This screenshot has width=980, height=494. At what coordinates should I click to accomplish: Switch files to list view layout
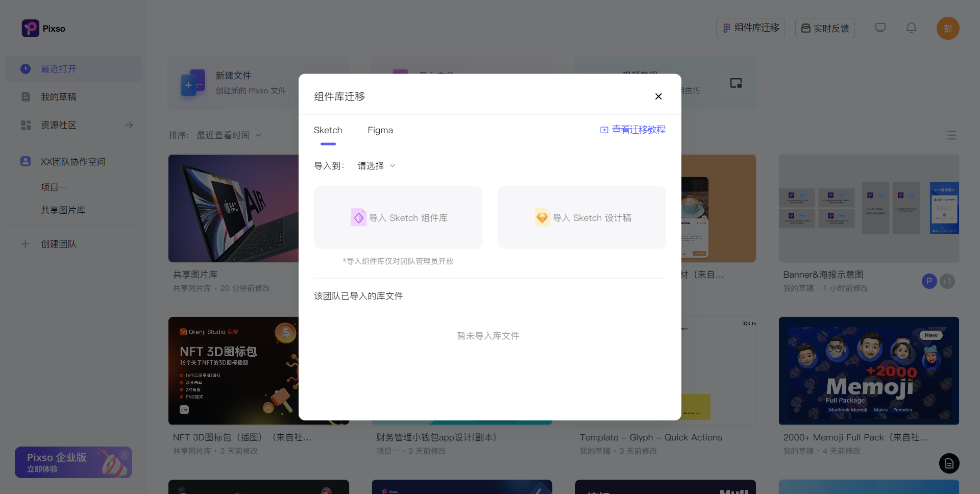(x=950, y=135)
